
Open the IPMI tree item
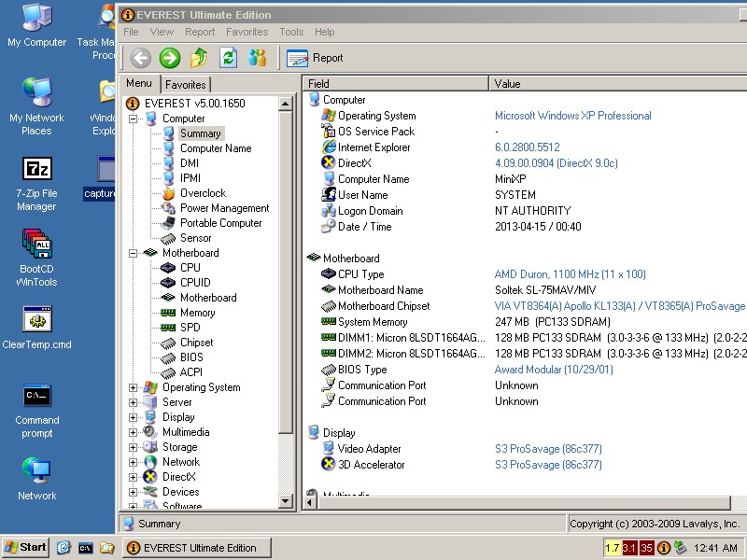click(x=190, y=178)
